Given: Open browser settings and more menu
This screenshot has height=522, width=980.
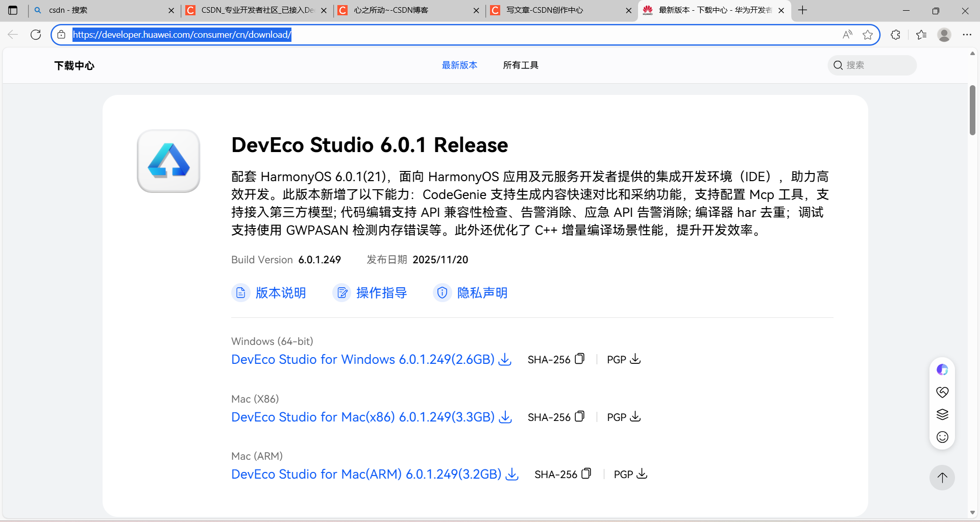Looking at the screenshot, I should pos(967,35).
